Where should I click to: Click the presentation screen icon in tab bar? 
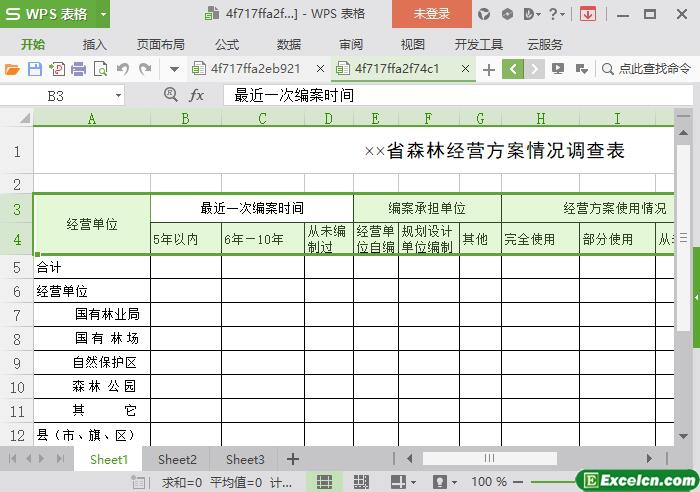pos(558,69)
